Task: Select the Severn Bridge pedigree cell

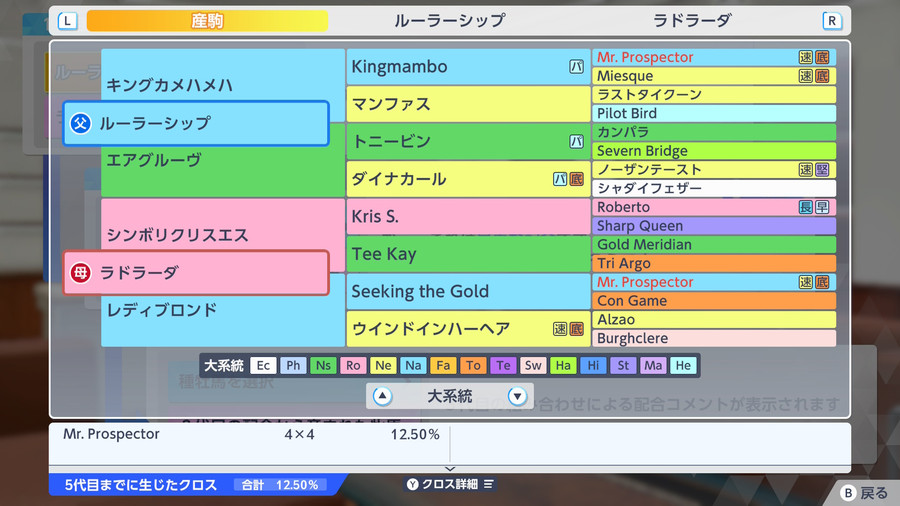Action: tap(714, 151)
